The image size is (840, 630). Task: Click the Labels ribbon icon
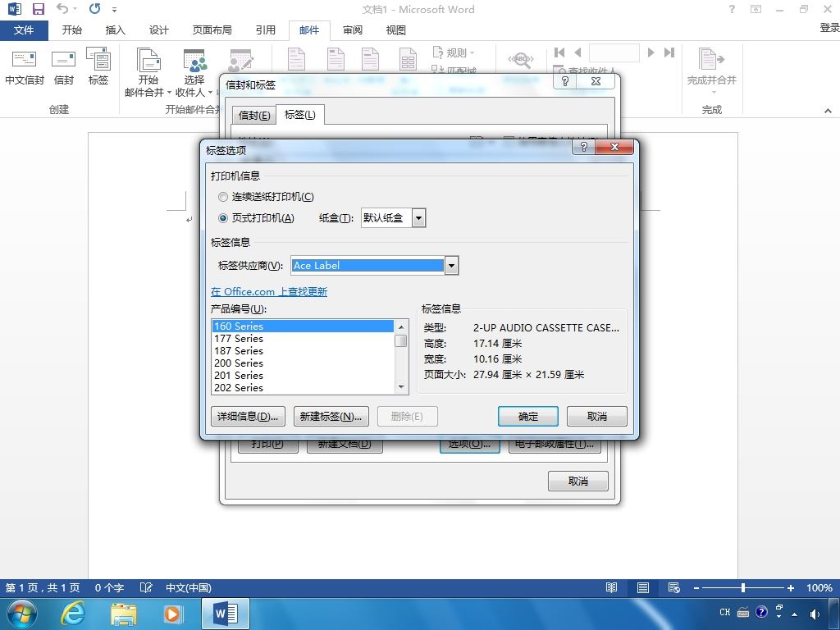[98, 67]
